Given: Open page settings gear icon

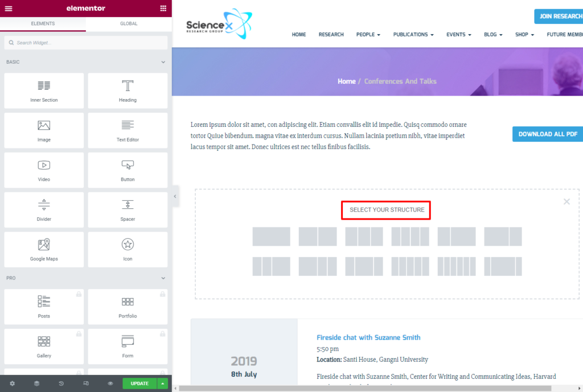Looking at the screenshot, I should click(x=13, y=383).
